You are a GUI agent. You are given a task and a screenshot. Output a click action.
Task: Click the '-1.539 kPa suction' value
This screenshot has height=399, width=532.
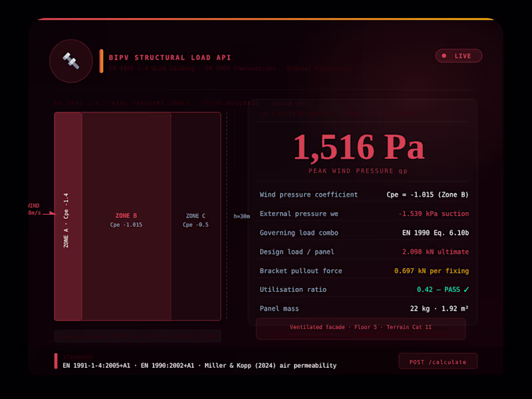[x=434, y=213]
